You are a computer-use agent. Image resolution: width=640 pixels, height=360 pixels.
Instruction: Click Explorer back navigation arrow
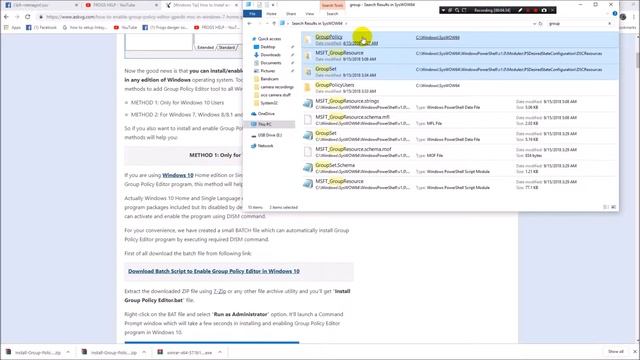pyautogui.click(x=249, y=24)
